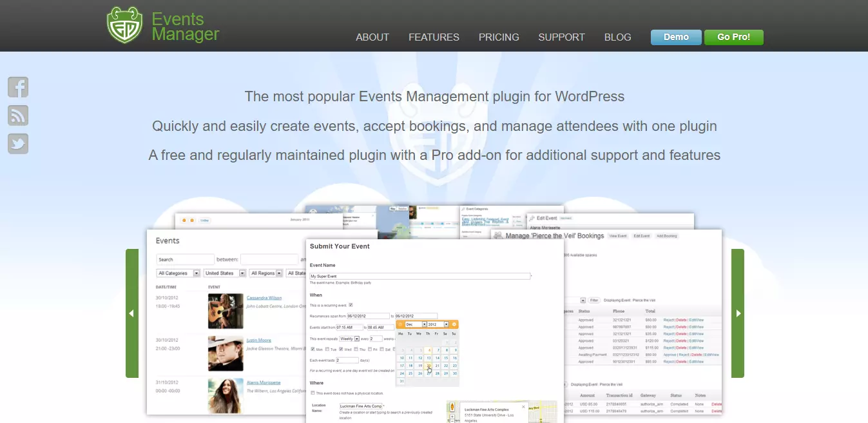Open Cassandra Wilson event photo
This screenshot has width=868, height=423.
click(226, 311)
